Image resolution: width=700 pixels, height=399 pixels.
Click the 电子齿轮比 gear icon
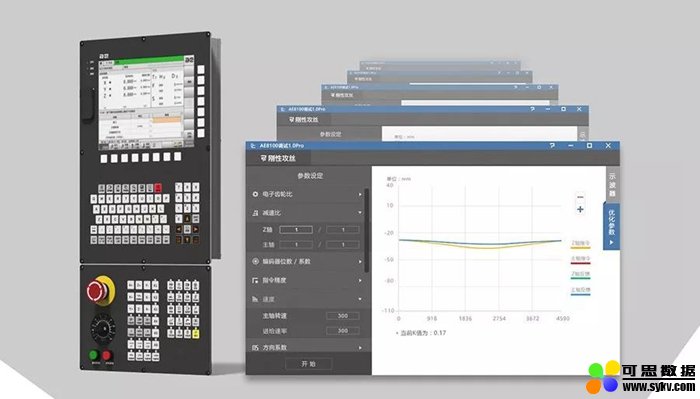(255, 194)
